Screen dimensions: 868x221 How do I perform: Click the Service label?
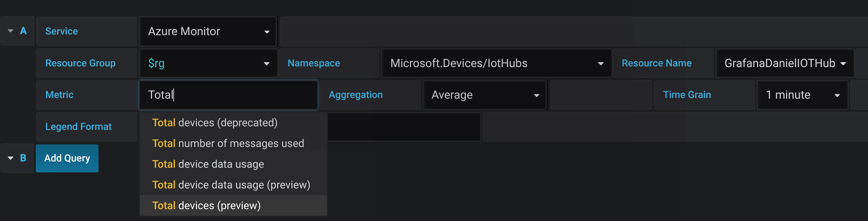click(x=62, y=31)
